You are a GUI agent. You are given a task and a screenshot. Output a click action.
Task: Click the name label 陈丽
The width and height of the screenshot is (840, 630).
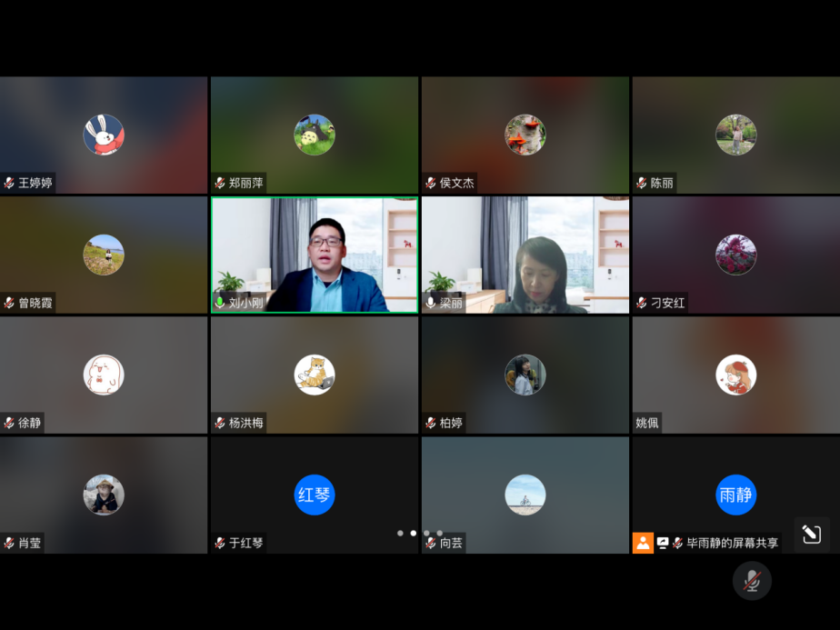(x=662, y=183)
